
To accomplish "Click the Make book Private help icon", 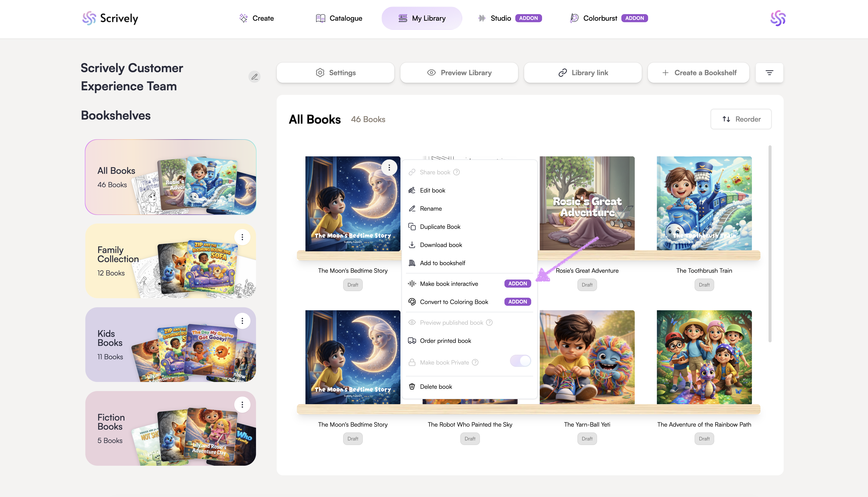I will click(475, 362).
